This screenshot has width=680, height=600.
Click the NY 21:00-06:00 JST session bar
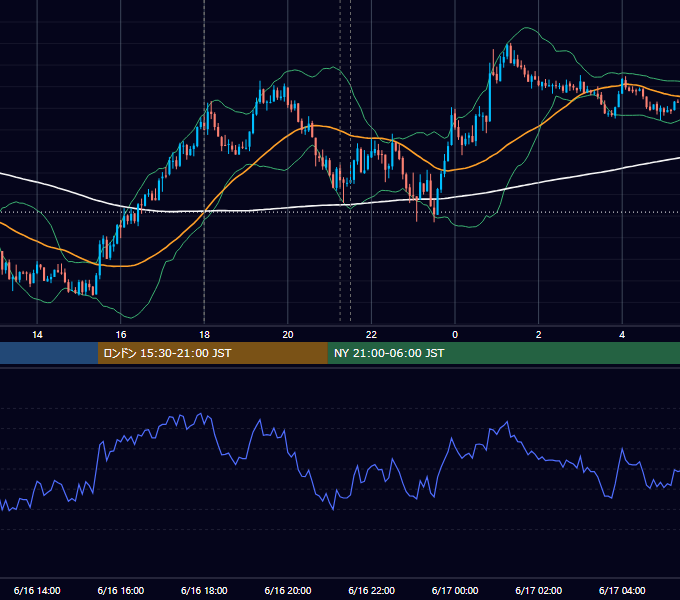(503, 353)
